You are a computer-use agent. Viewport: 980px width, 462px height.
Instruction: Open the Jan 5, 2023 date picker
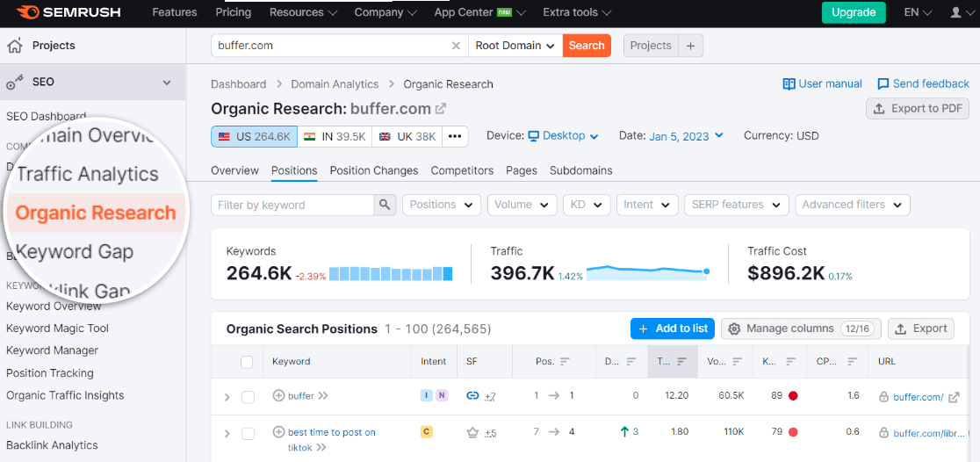(x=686, y=135)
